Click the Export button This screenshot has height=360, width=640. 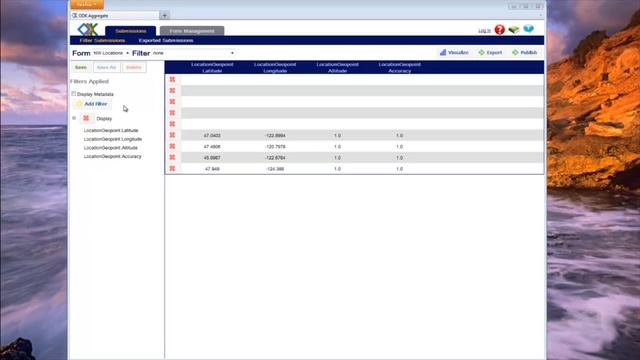pos(490,53)
